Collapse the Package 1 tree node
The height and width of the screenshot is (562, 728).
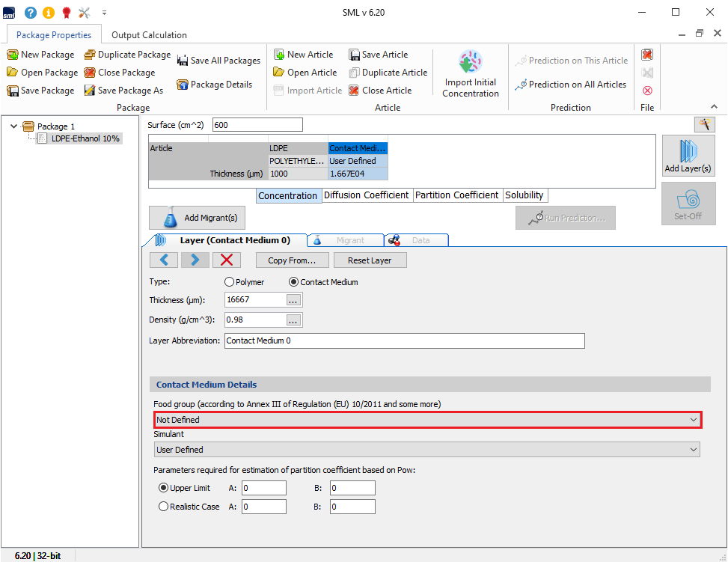pyautogui.click(x=13, y=126)
